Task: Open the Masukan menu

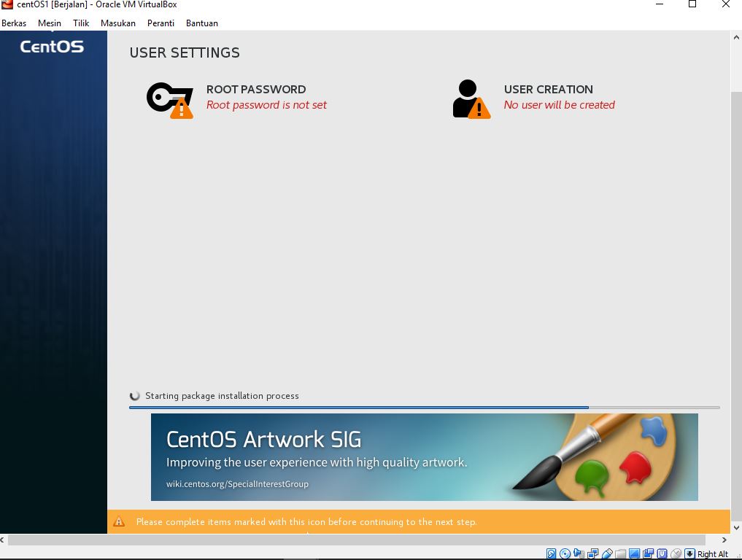Action: coord(118,23)
